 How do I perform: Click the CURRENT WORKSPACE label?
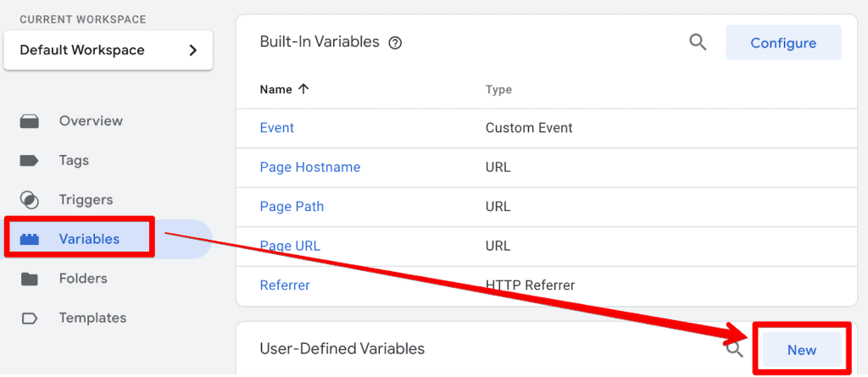point(83,19)
